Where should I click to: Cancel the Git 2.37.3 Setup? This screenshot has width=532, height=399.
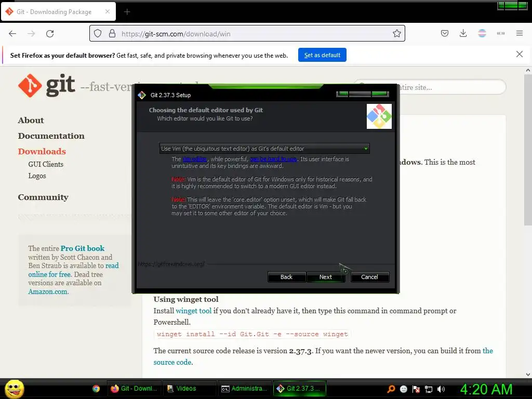click(x=369, y=277)
